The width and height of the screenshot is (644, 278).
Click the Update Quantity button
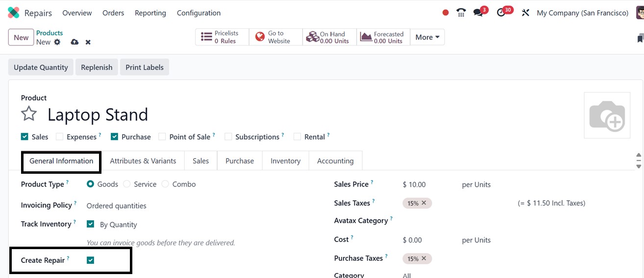[x=41, y=68]
